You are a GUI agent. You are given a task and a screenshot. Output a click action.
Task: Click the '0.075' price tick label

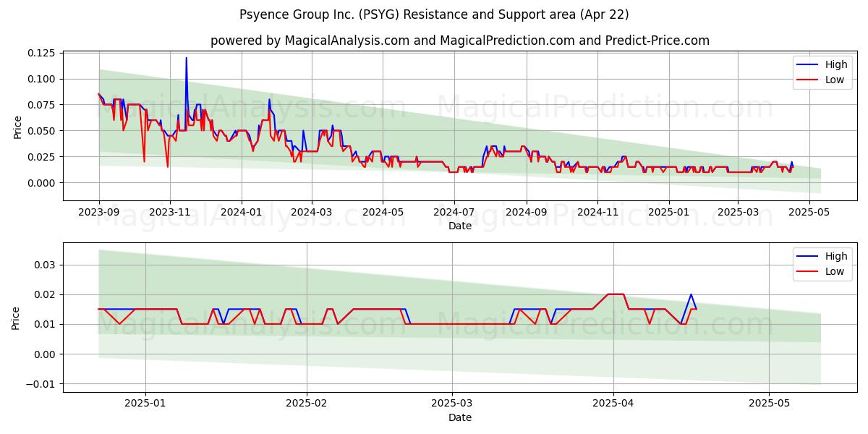pos(41,105)
